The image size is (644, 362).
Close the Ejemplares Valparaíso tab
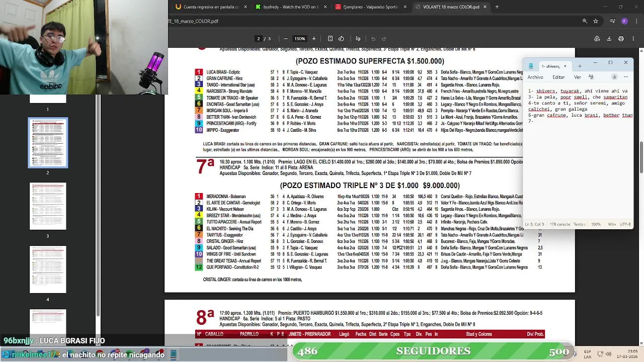pyautogui.click(x=405, y=7)
